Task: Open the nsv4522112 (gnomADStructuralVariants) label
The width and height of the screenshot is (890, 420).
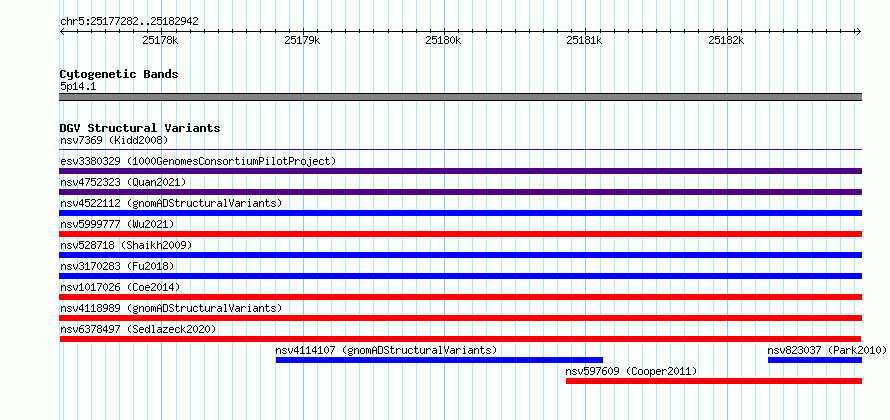Action: 171,203
